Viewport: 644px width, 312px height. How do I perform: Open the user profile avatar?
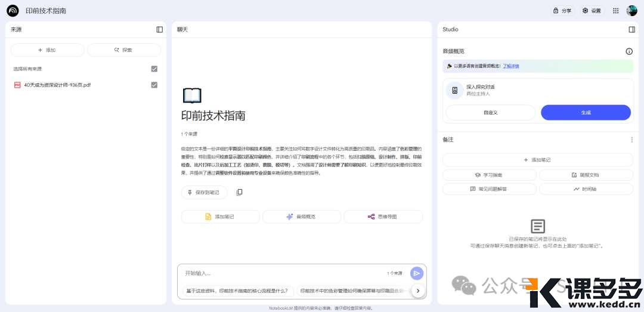[631, 11]
